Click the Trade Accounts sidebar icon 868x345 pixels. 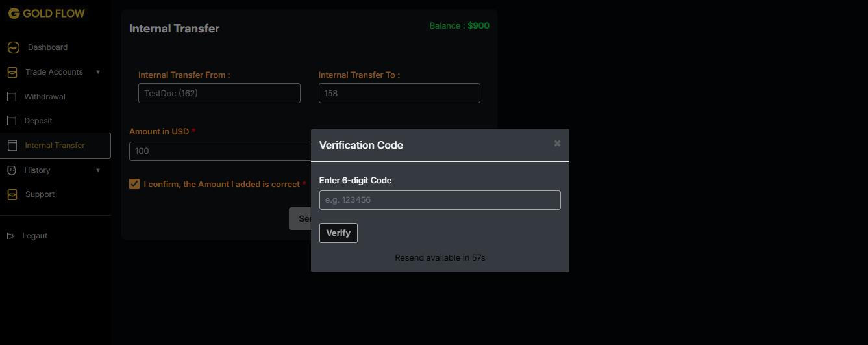pos(12,72)
